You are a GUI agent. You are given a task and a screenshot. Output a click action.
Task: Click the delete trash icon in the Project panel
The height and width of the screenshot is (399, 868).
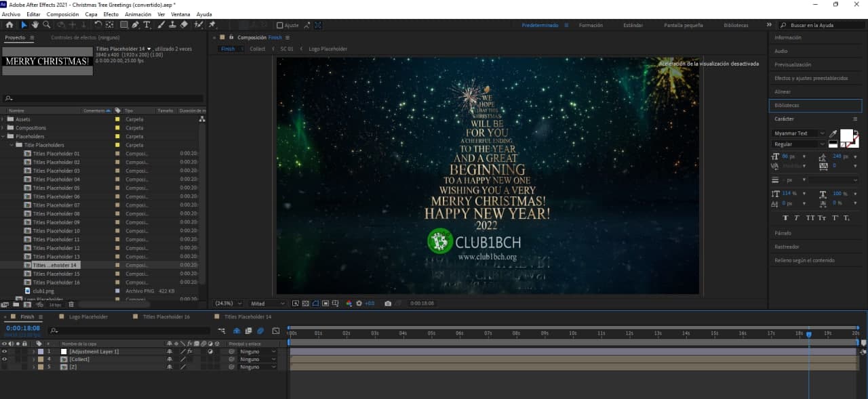[x=71, y=305]
